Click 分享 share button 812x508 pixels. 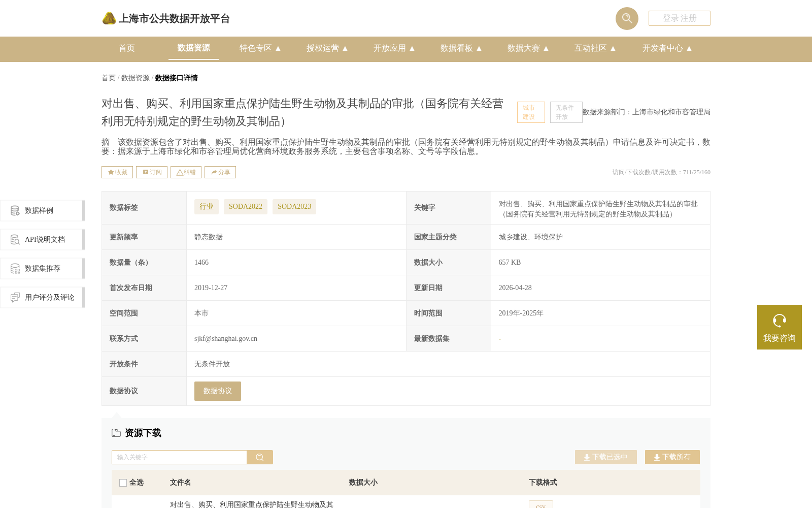[220, 172]
